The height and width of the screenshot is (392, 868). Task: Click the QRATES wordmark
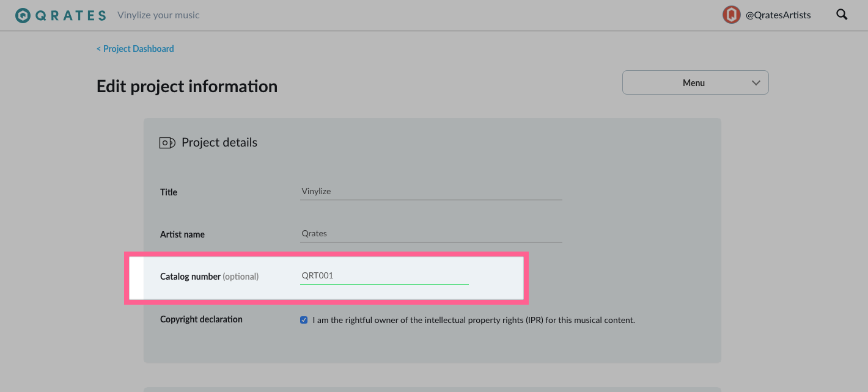(71, 15)
